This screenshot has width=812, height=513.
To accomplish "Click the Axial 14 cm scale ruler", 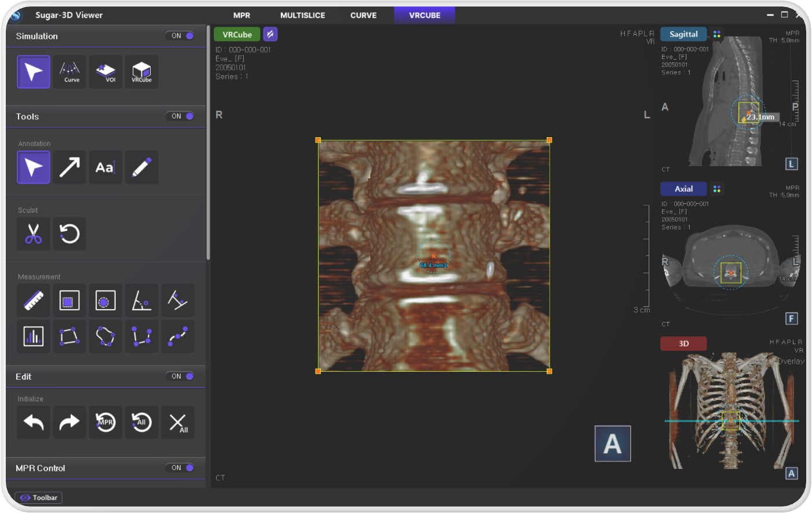I will tap(795, 257).
